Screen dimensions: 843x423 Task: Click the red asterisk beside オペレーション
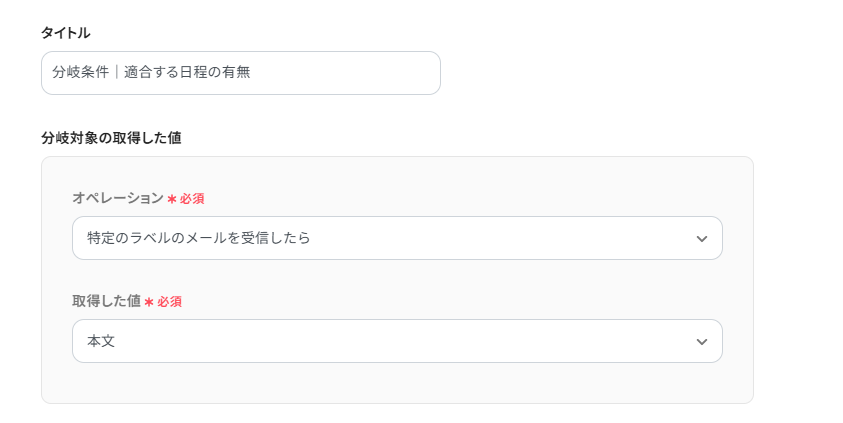[x=172, y=199]
